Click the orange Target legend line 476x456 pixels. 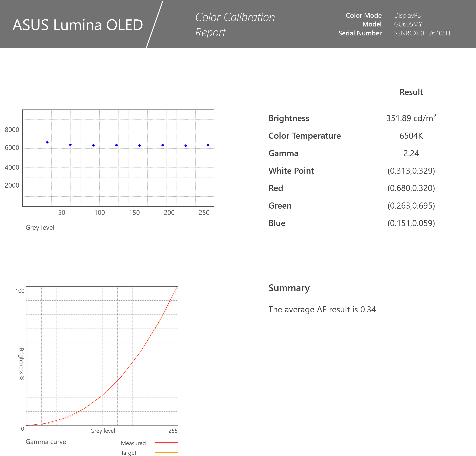click(x=166, y=452)
